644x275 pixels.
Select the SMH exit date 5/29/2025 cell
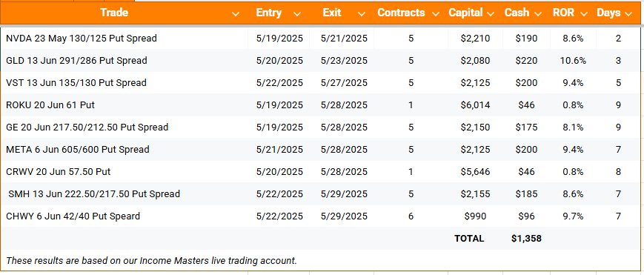point(344,194)
